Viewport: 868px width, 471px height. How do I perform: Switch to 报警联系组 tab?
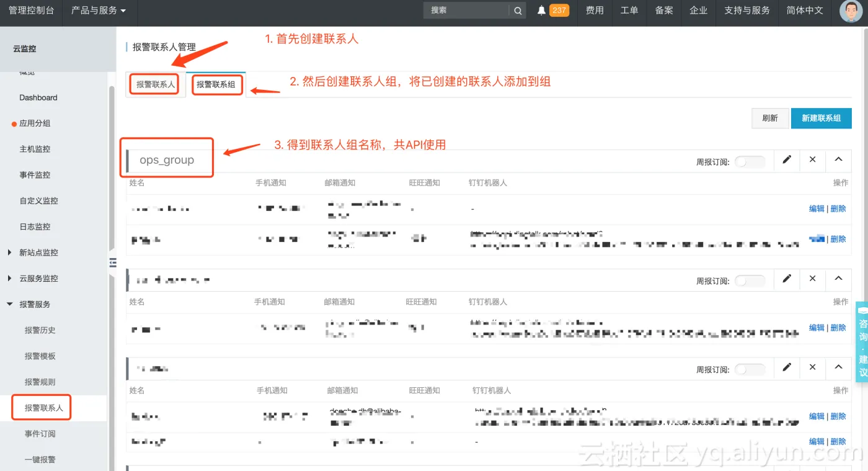pyautogui.click(x=216, y=84)
